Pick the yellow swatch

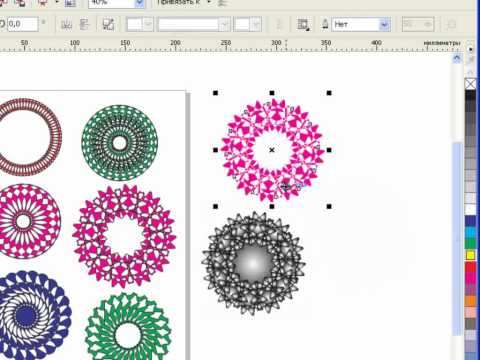click(470, 255)
